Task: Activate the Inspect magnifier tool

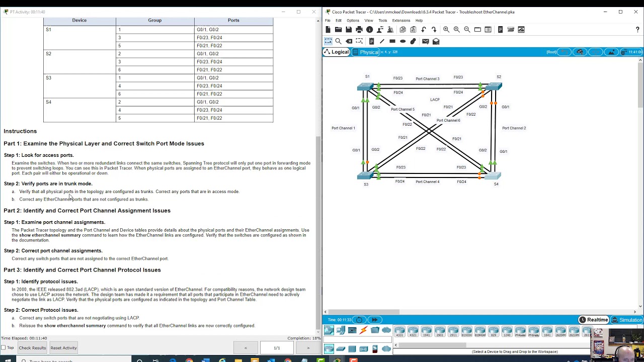Action: click(x=338, y=41)
